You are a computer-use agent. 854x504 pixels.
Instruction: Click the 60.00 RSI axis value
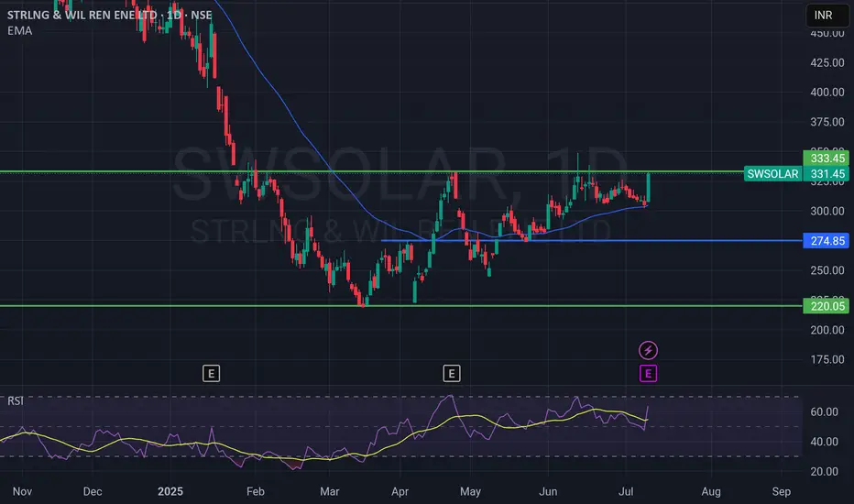click(x=824, y=412)
